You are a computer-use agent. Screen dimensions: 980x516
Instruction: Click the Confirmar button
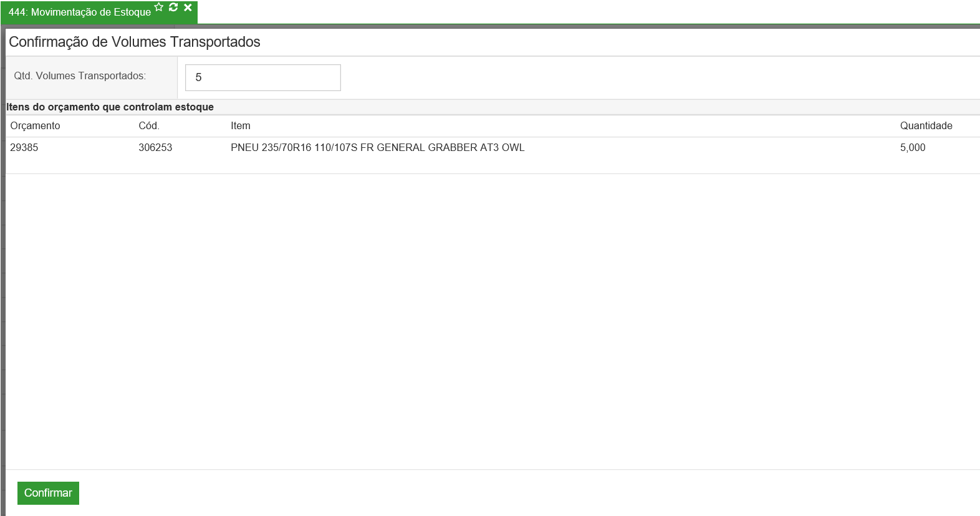pyautogui.click(x=48, y=493)
